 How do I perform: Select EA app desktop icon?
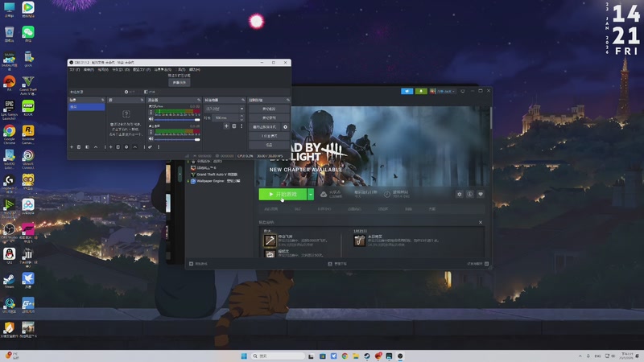(x=9, y=84)
